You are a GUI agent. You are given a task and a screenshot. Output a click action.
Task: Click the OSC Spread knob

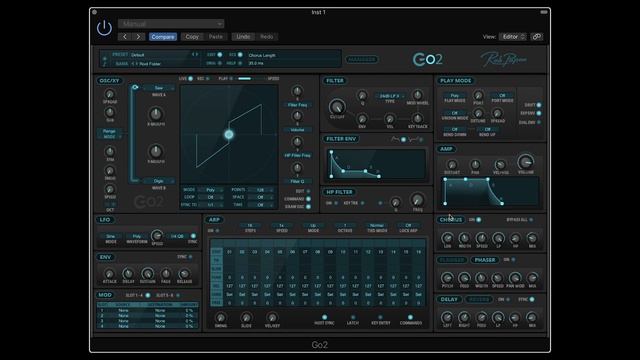pos(110,94)
